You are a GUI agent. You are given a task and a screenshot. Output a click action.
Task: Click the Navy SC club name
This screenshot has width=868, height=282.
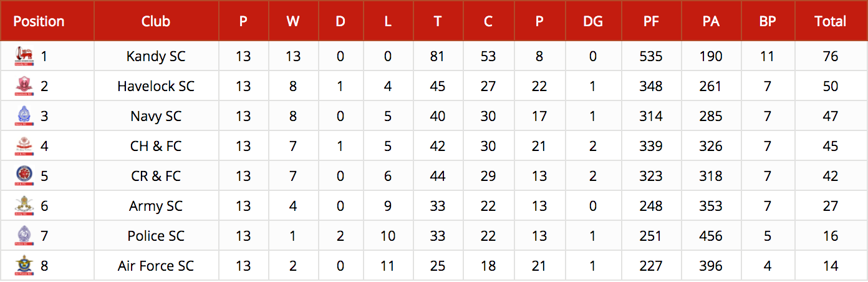(x=156, y=116)
